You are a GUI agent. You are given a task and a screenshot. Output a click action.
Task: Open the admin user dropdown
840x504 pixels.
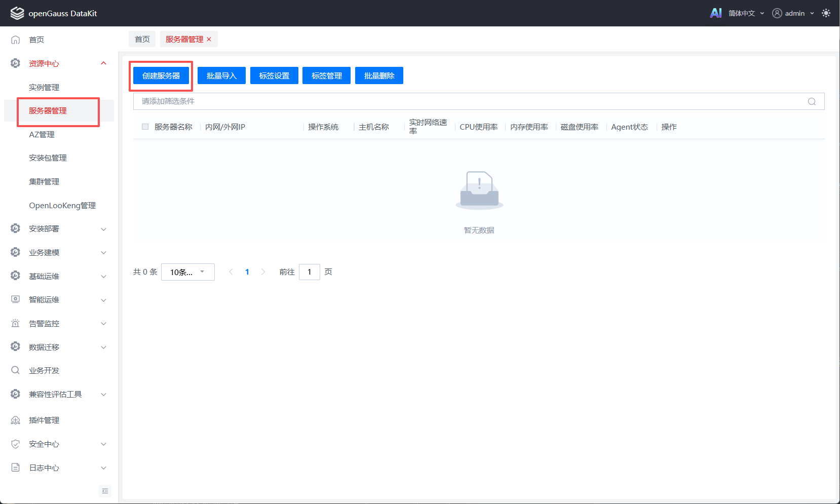coord(793,13)
